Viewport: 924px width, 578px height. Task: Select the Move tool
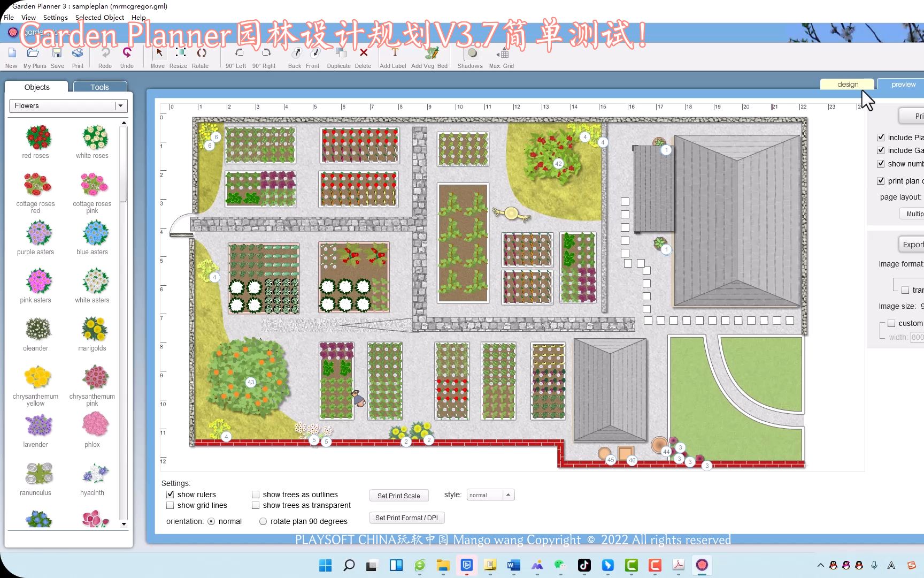(159, 53)
